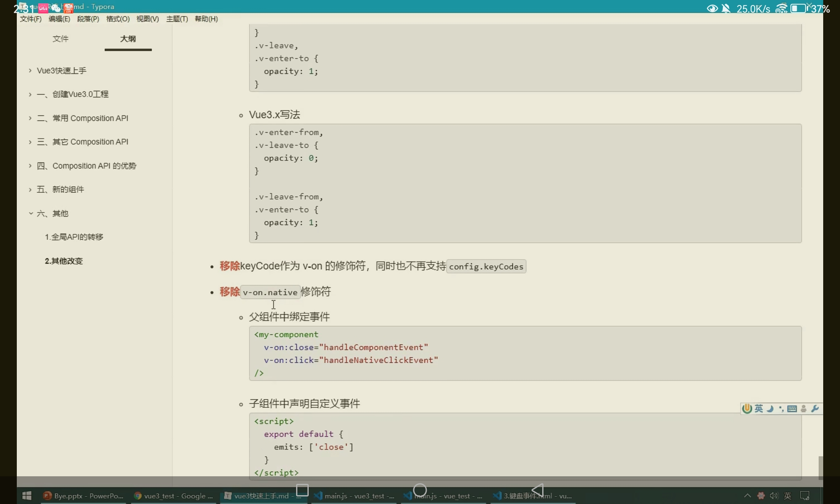Expand the 二、常用 Composition API outline node

pyautogui.click(x=30, y=118)
